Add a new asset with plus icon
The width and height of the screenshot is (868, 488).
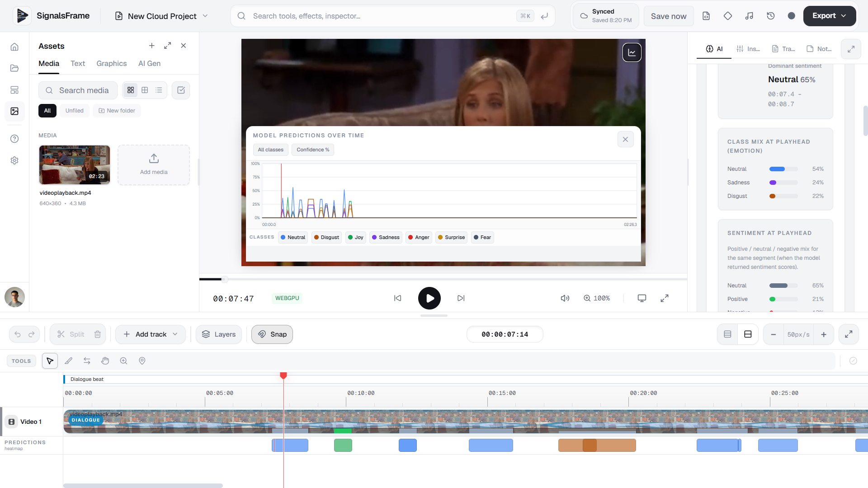point(152,46)
